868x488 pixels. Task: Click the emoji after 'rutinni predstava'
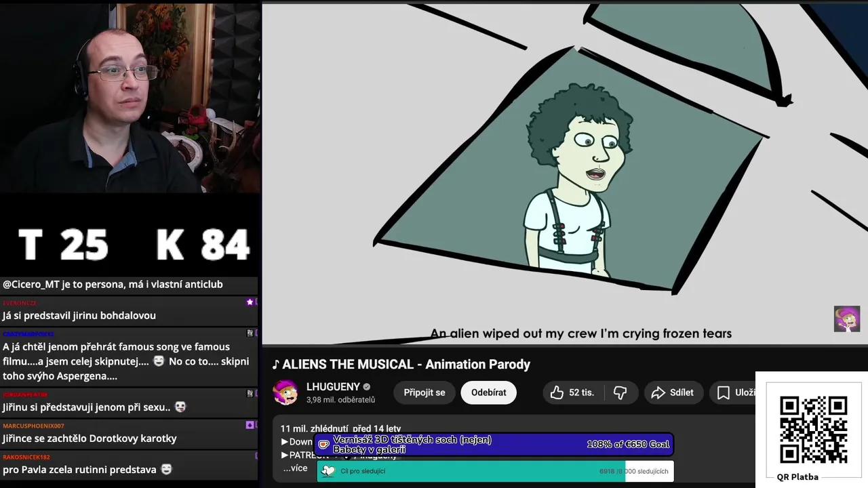click(x=166, y=469)
